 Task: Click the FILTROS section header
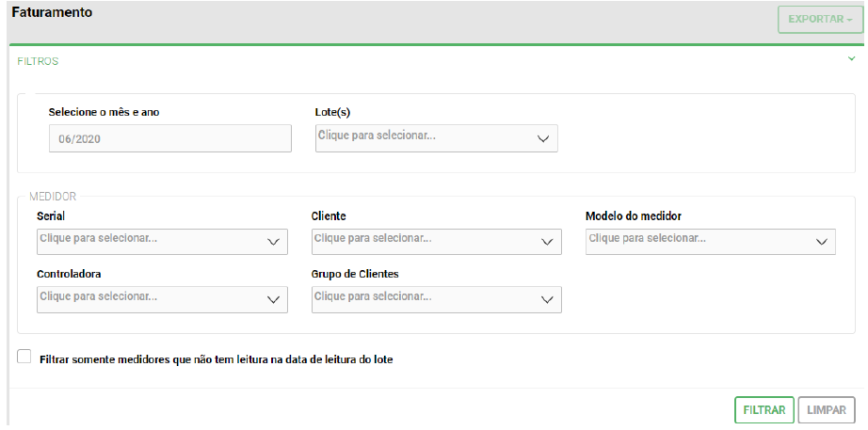[x=39, y=61]
